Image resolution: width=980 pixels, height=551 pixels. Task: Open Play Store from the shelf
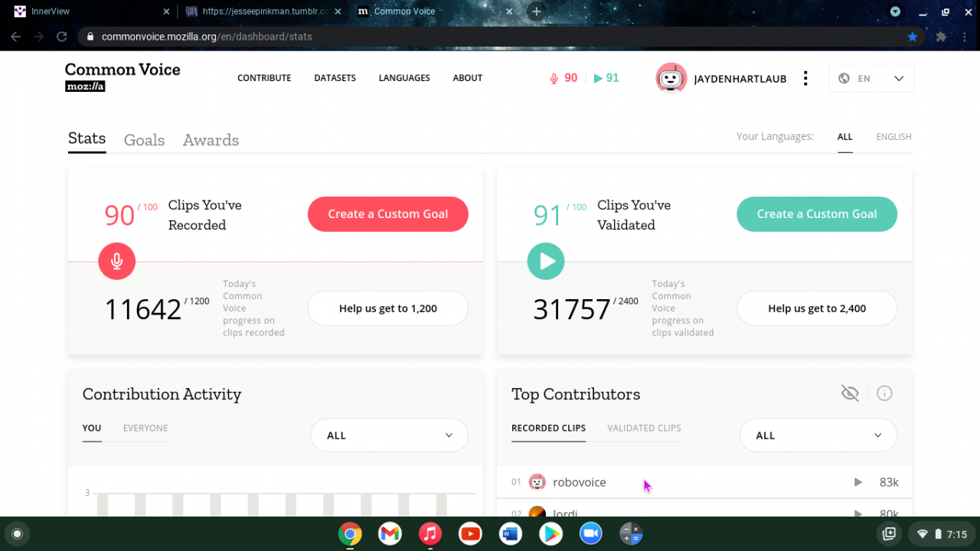pos(550,534)
